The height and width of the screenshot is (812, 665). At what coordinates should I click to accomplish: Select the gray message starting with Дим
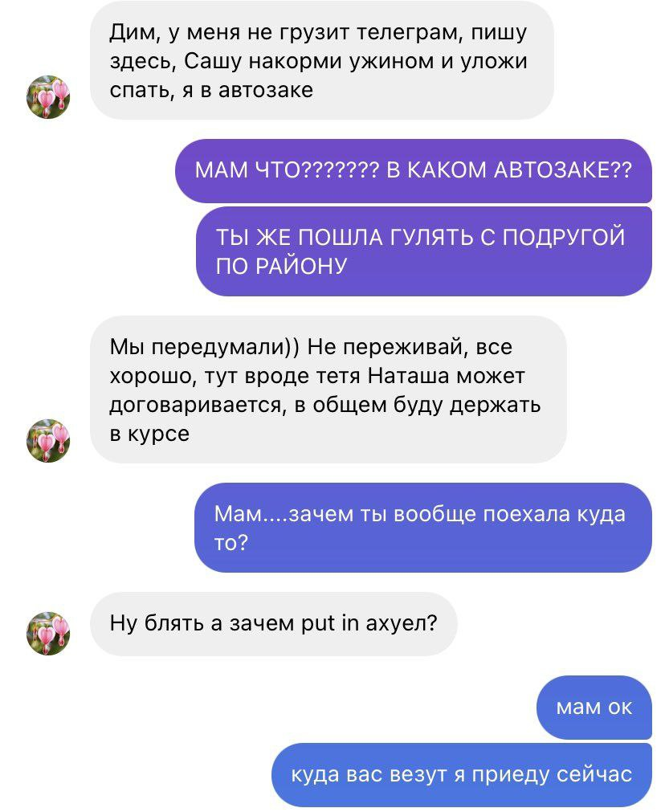(x=322, y=60)
